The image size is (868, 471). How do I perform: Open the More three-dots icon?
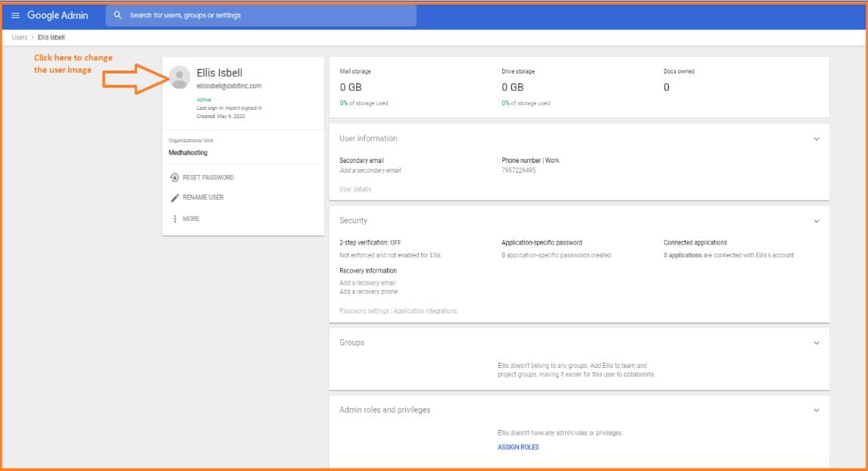point(175,219)
